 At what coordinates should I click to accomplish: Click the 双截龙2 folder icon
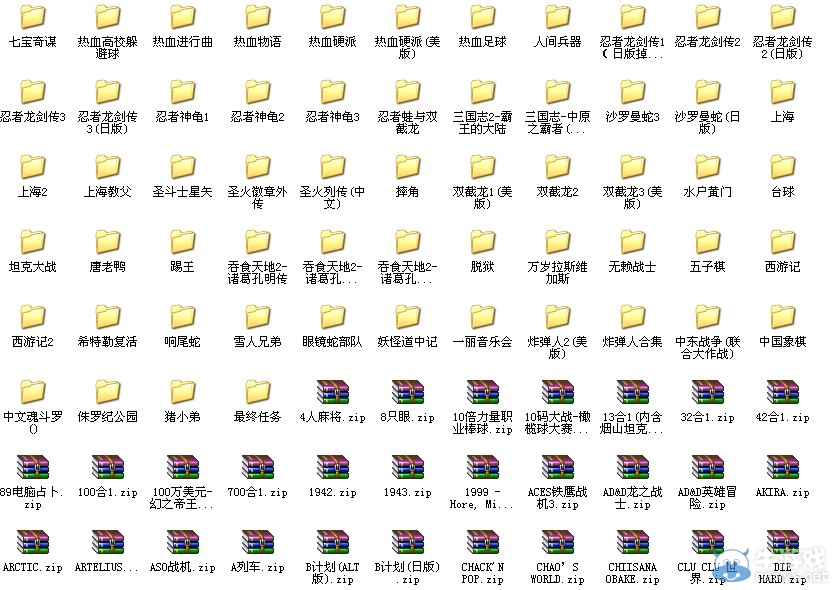click(558, 167)
